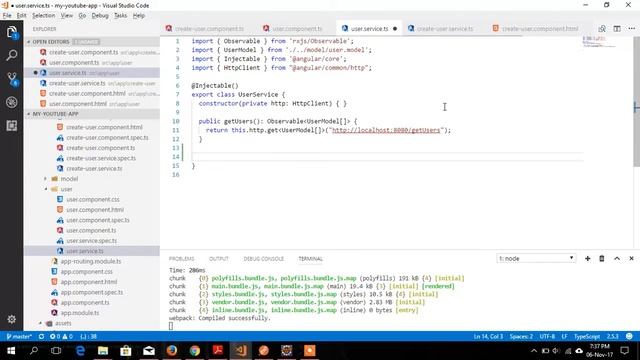Open the View menu
Screen dimensions: 640x360
click(67, 16)
